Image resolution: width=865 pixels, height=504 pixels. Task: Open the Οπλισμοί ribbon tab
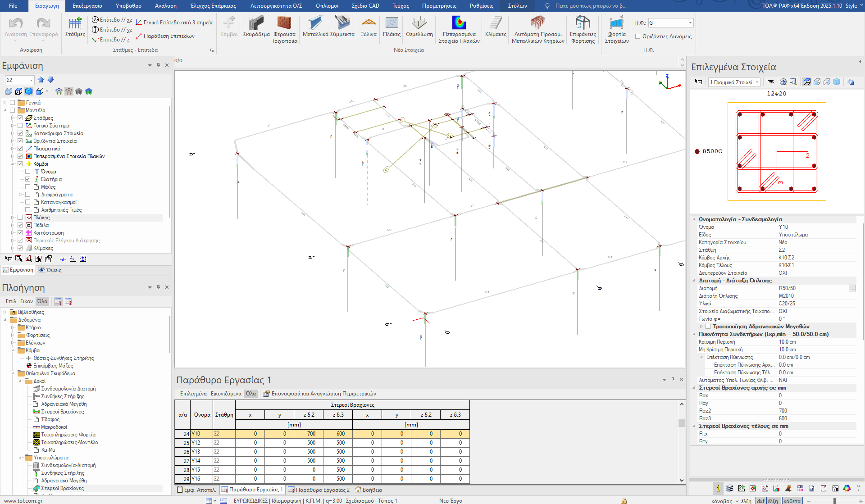[327, 6]
